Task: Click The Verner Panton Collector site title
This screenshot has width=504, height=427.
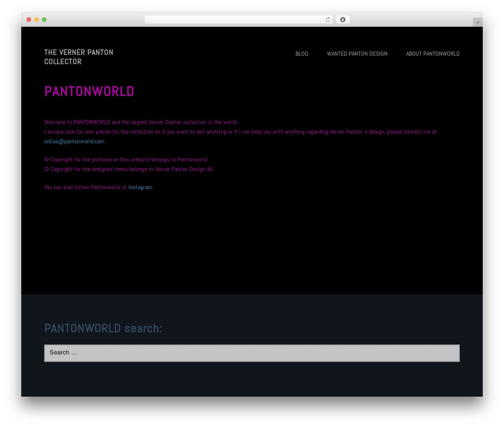Action: [79, 57]
